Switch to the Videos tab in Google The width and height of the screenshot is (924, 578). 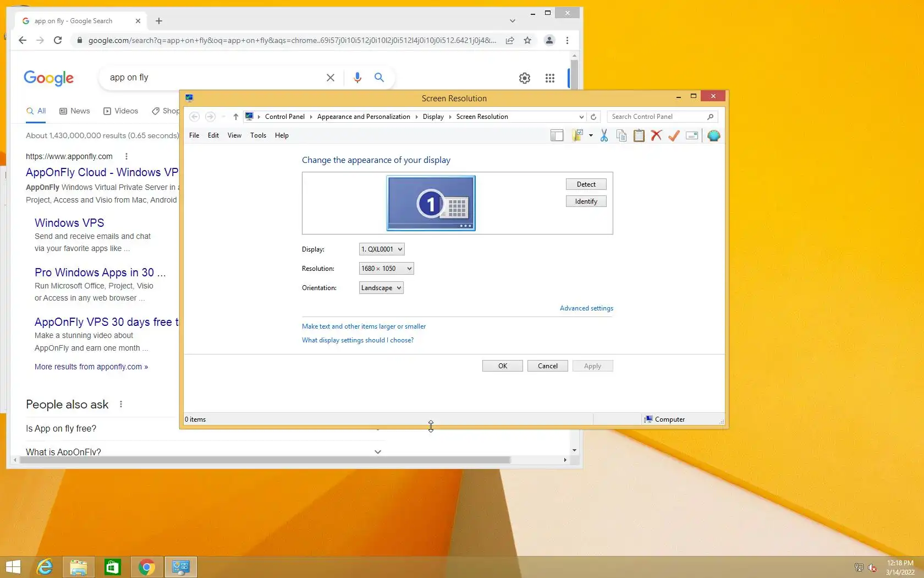(121, 111)
